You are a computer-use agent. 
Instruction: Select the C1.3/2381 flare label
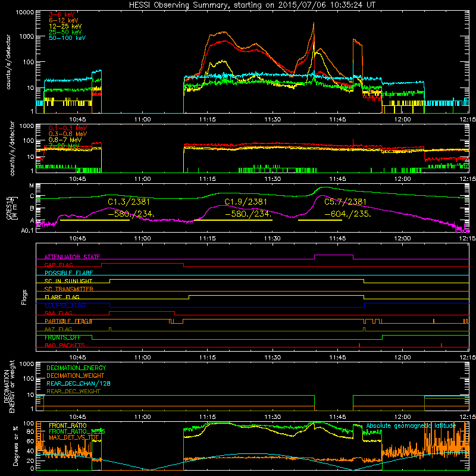click(129, 202)
